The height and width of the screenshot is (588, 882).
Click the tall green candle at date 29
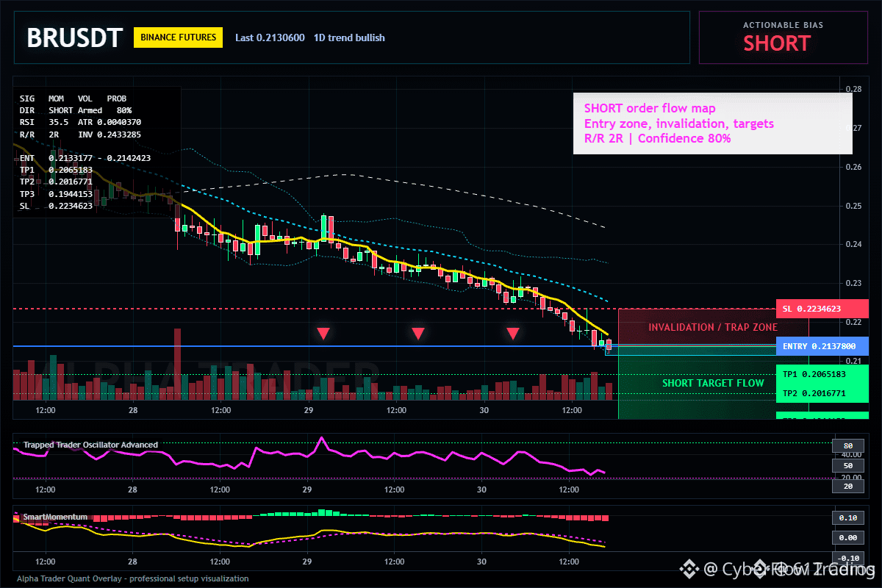[323, 227]
